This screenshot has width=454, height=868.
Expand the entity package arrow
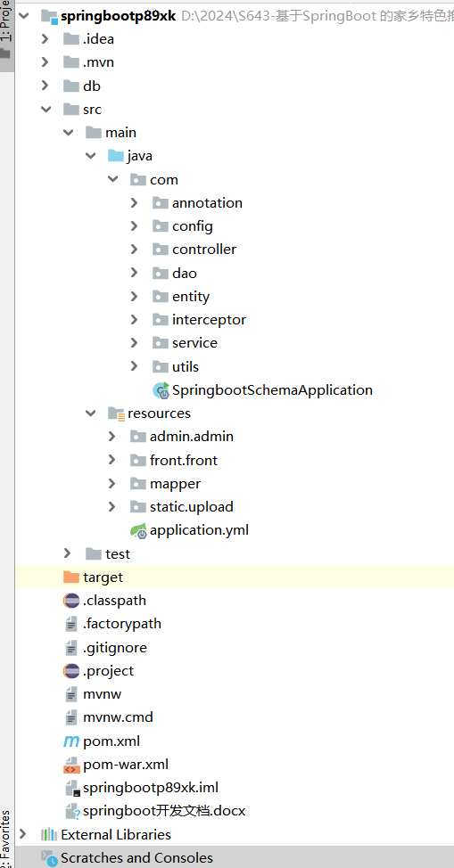pyautogui.click(x=134, y=296)
